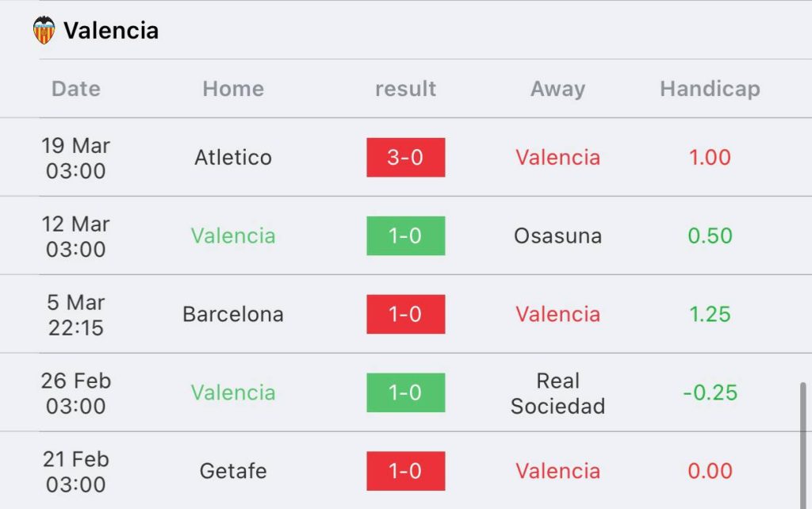
Task: Click the 1.25 handicap value
Action: [x=710, y=314]
